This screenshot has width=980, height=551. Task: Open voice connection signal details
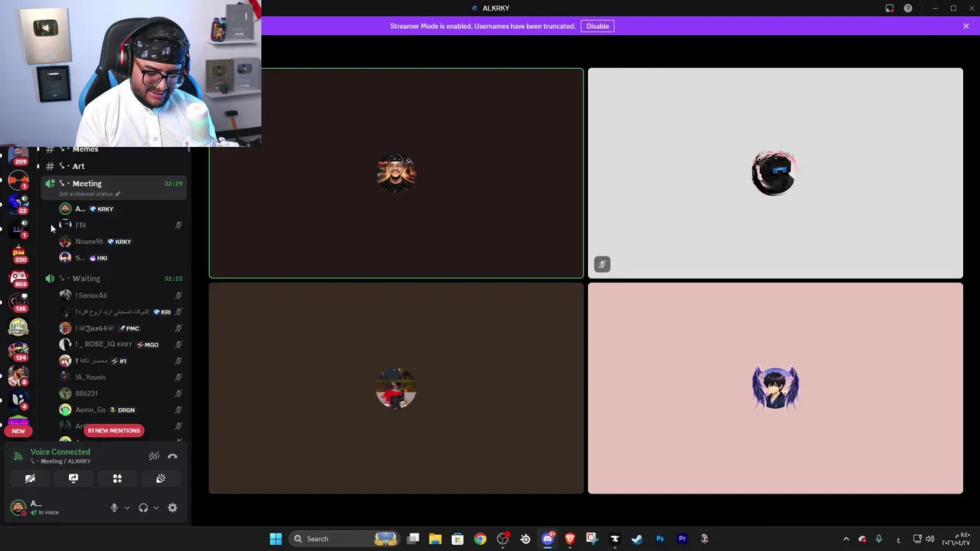point(18,456)
